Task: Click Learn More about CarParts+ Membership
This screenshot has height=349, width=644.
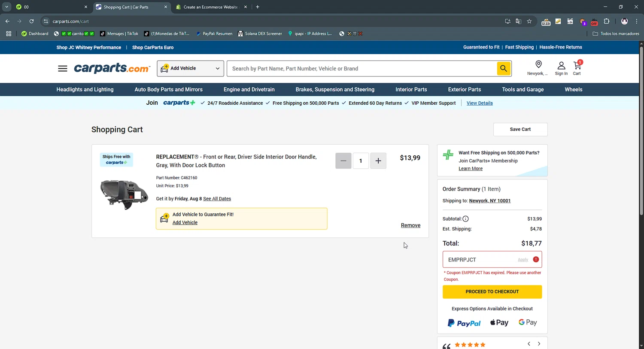Action: click(x=471, y=169)
